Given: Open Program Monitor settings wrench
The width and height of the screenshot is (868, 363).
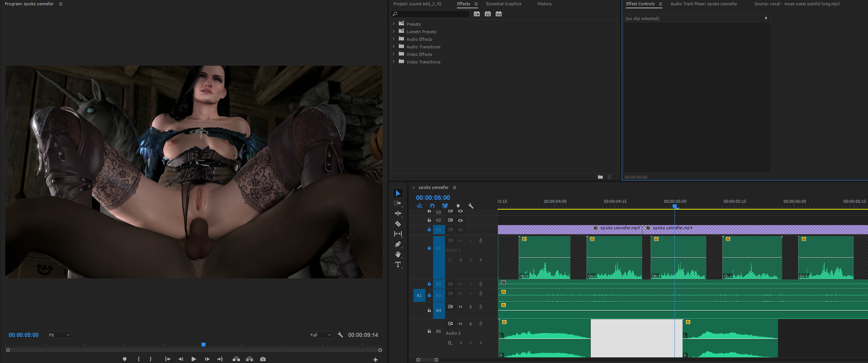Looking at the screenshot, I should click(340, 335).
